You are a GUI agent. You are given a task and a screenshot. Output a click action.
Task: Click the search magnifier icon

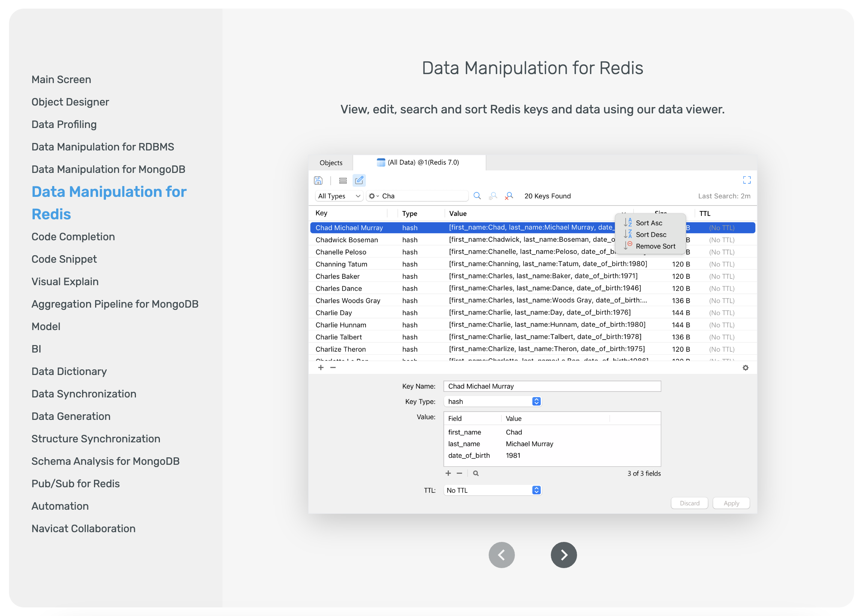(477, 196)
